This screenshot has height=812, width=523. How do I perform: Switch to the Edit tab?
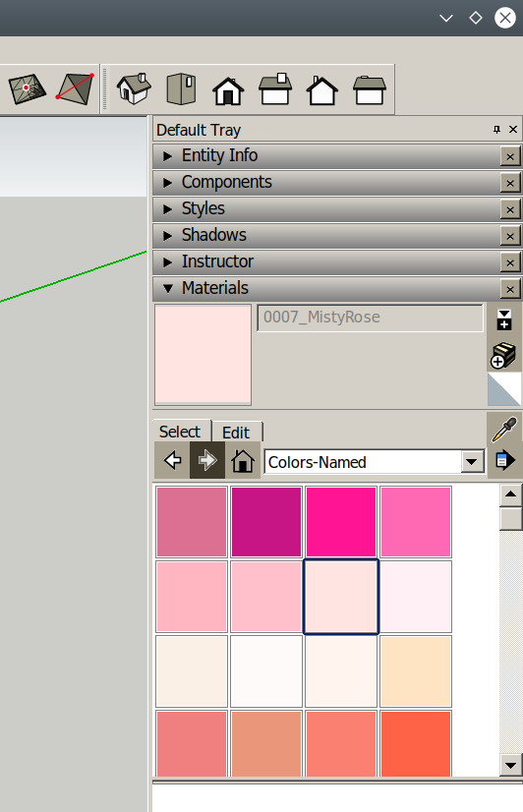pos(236,433)
